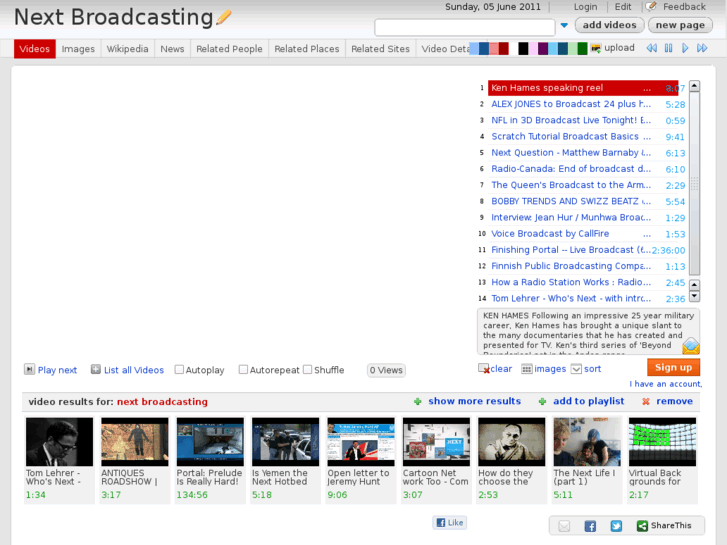
Task: Skip to the previous video
Action: point(652,48)
